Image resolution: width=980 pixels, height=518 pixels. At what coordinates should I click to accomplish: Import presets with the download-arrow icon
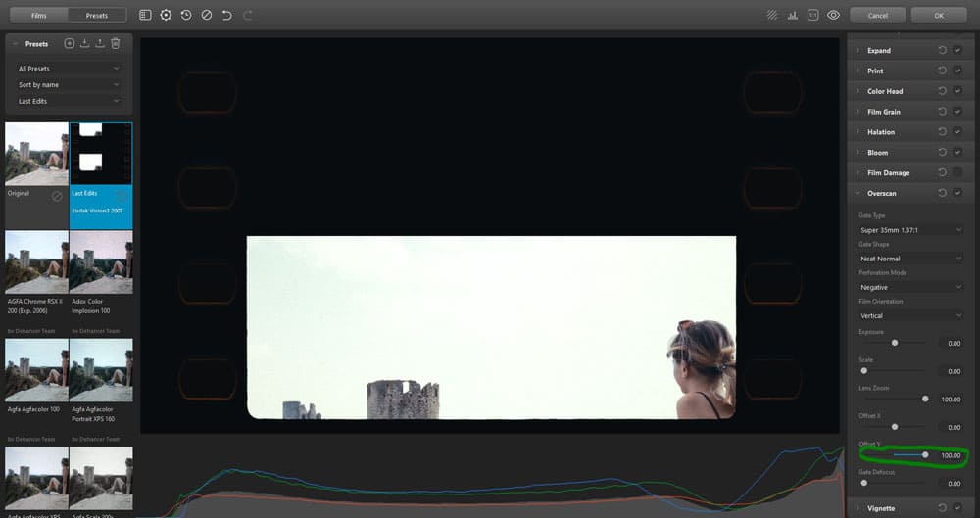[x=84, y=44]
